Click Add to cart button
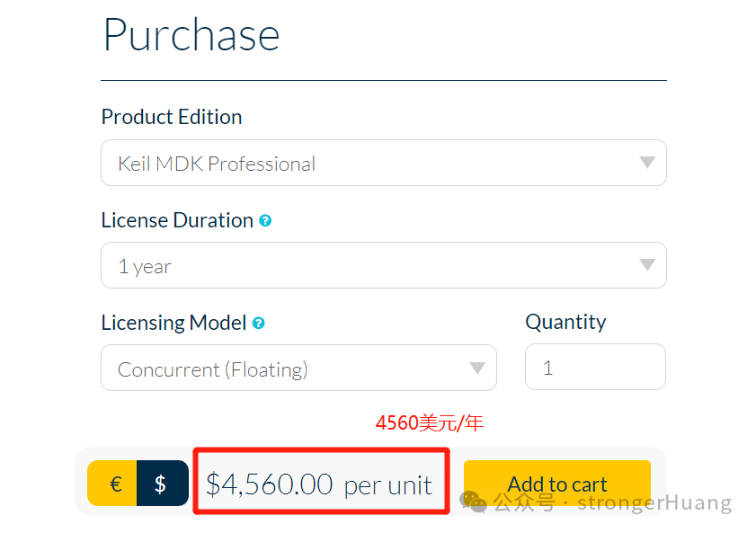The image size is (756, 533). (x=556, y=484)
